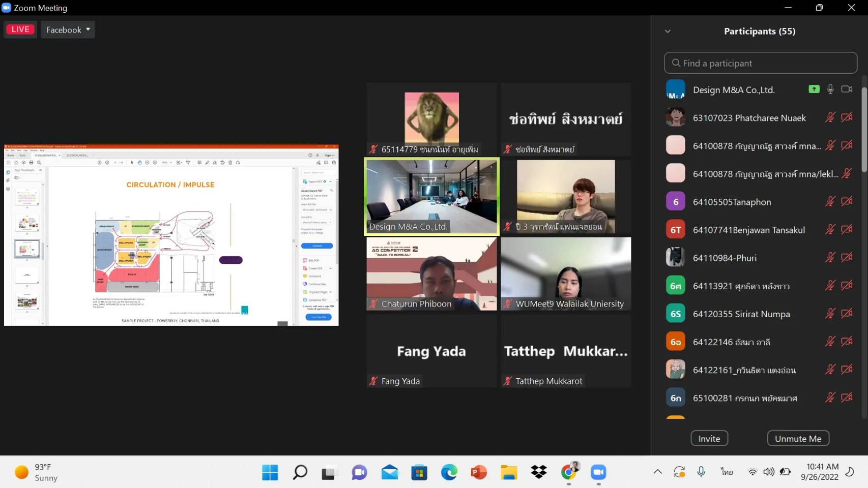Open Microsoft Edge in the taskbar
This screenshot has height=488, width=868.
coord(449,472)
